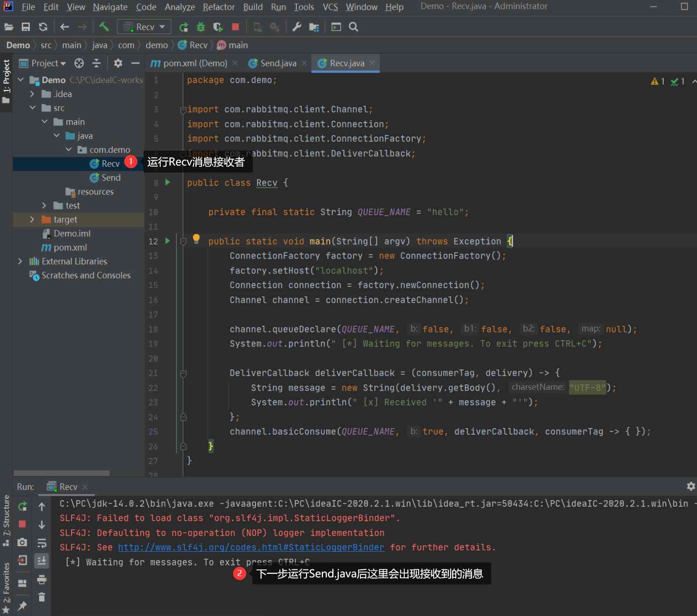Click Run with Coverage icon
This screenshot has height=616, width=697.
[x=218, y=27]
